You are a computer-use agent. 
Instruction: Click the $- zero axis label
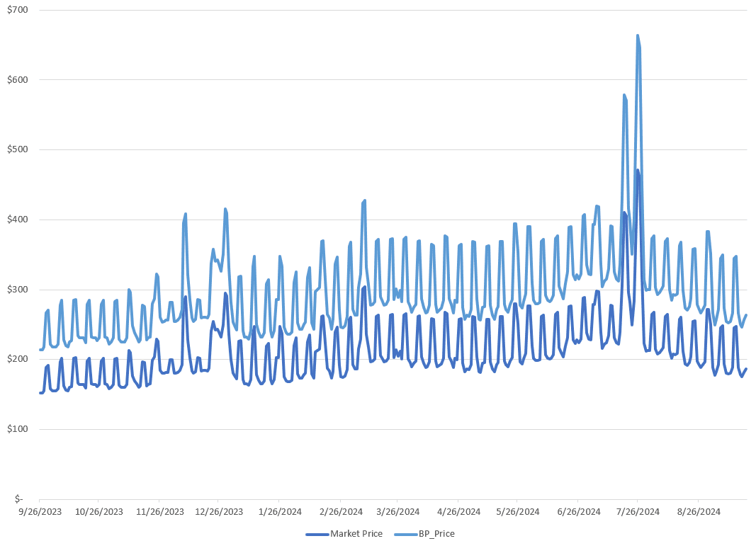tap(19, 499)
